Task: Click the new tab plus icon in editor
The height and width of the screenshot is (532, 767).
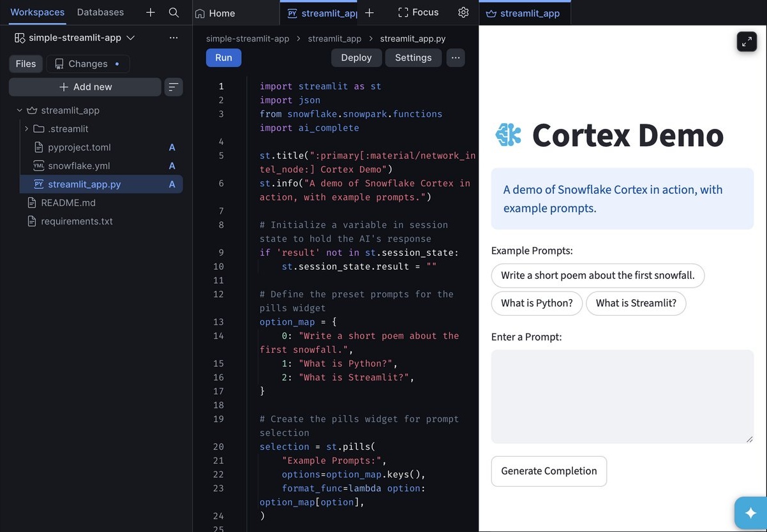Action: [x=369, y=12]
